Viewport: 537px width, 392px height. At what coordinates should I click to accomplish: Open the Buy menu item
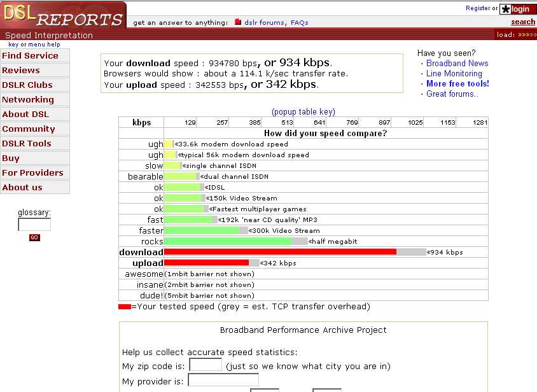(35, 158)
